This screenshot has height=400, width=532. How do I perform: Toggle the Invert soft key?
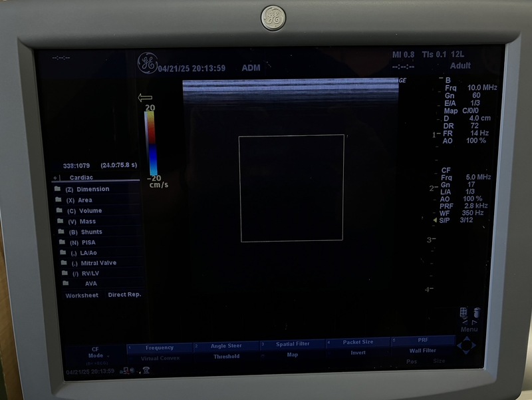(358, 353)
